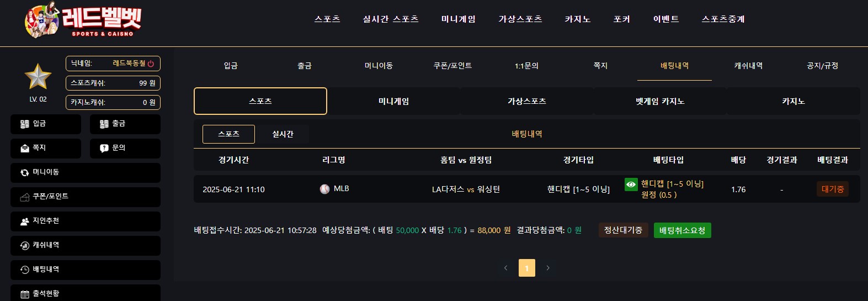Open 지인추천 people icon in sidebar

click(25, 221)
